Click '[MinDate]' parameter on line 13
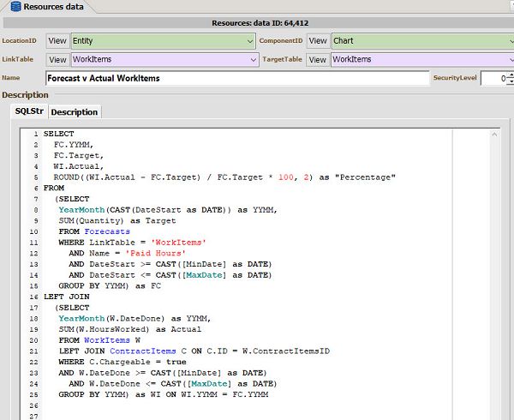 [x=204, y=264]
